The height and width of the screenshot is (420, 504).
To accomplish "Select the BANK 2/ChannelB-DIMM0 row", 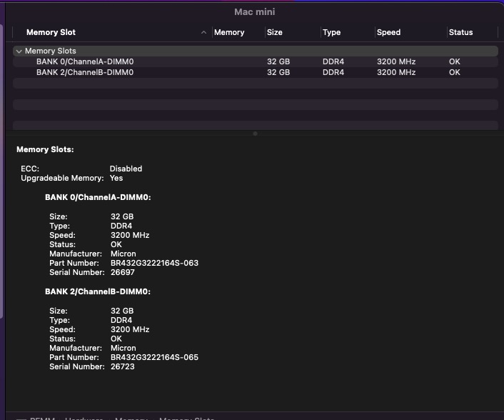I will click(256, 72).
